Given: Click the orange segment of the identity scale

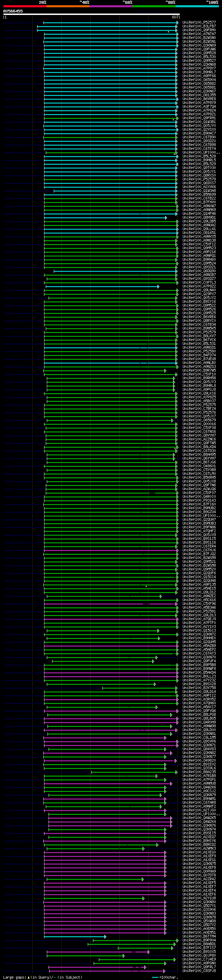Looking at the screenshot, I should (x=68, y=6).
